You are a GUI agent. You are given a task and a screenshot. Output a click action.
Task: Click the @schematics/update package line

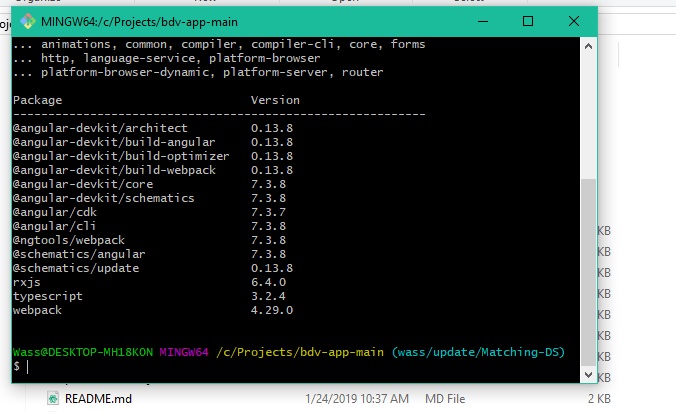coord(153,268)
